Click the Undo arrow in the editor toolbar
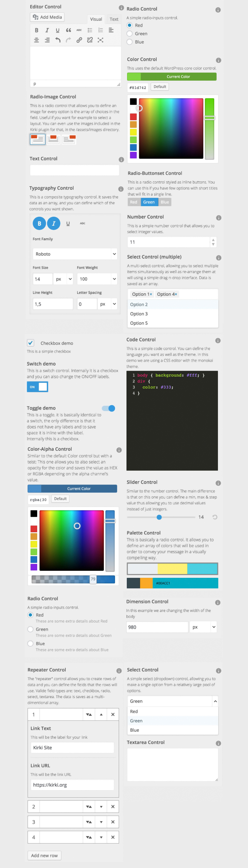The height and width of the screenshot is (868, 248). coord(58,40)
